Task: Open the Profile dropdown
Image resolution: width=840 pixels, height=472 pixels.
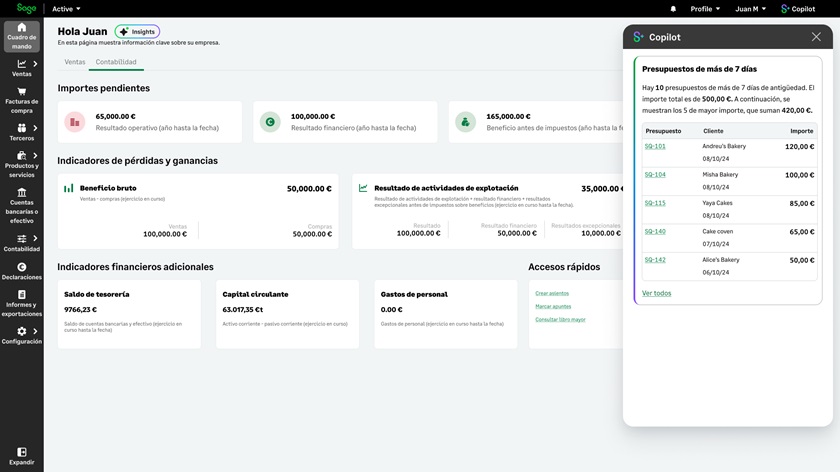Action: [x=705, y=9]
